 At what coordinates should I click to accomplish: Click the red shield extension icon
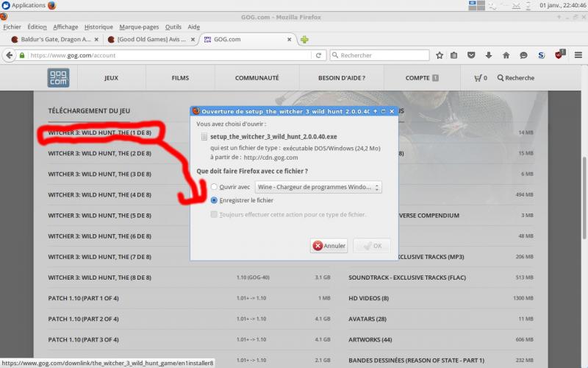click(x=559, y=54)
